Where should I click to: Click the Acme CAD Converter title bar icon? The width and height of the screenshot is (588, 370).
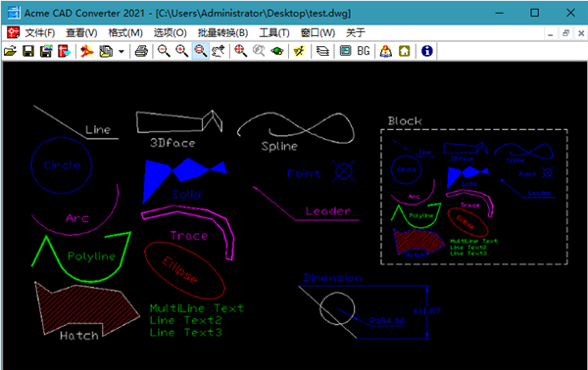point(14,13)
